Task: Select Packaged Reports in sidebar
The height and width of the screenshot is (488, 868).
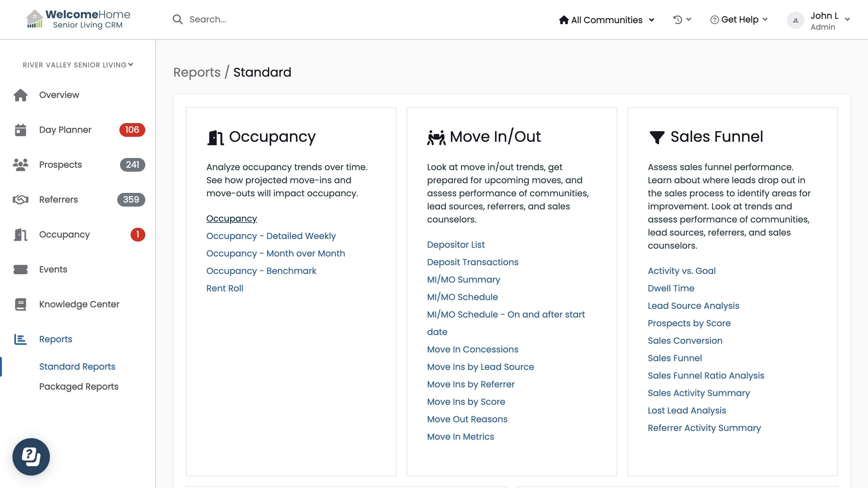Action: 79,386
